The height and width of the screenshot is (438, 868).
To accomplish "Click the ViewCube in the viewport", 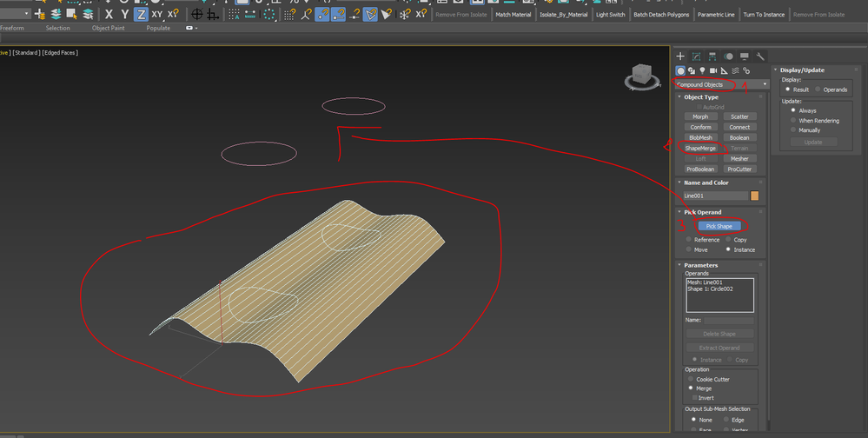I will [641, 76].
